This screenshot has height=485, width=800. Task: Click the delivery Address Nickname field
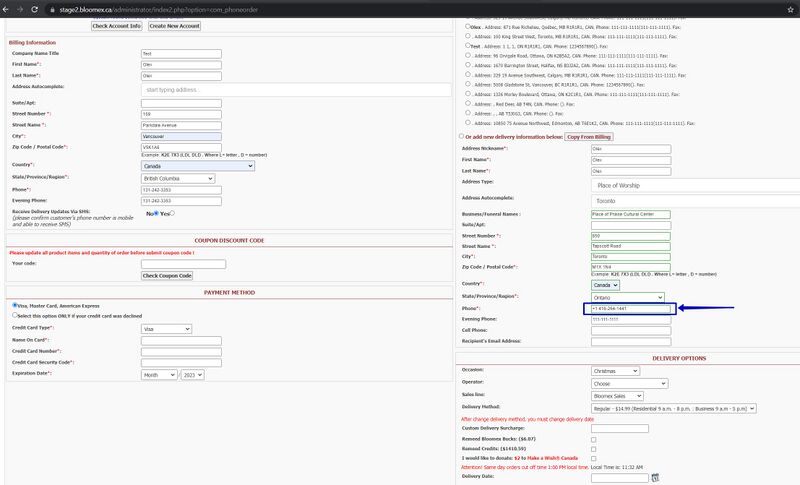[631, 149]
